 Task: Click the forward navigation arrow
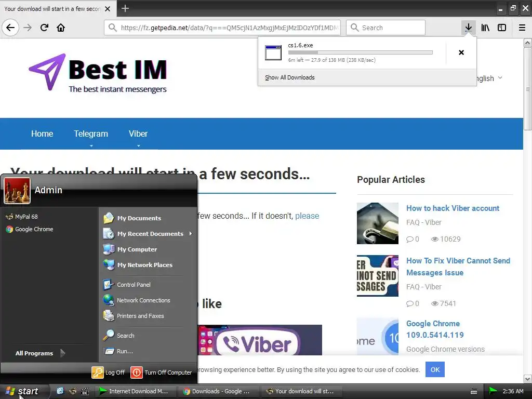pyautogui.click(x=28, y=28)
